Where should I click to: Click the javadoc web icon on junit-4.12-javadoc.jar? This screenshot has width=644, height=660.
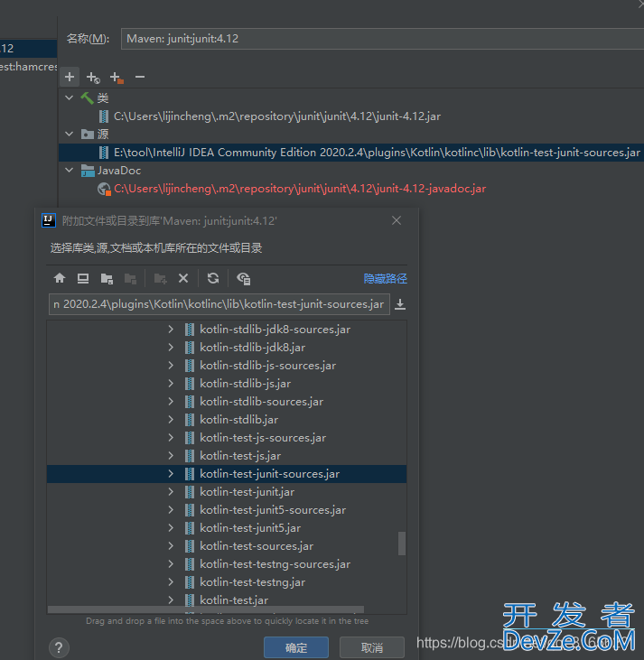click(x=104, y=189)
